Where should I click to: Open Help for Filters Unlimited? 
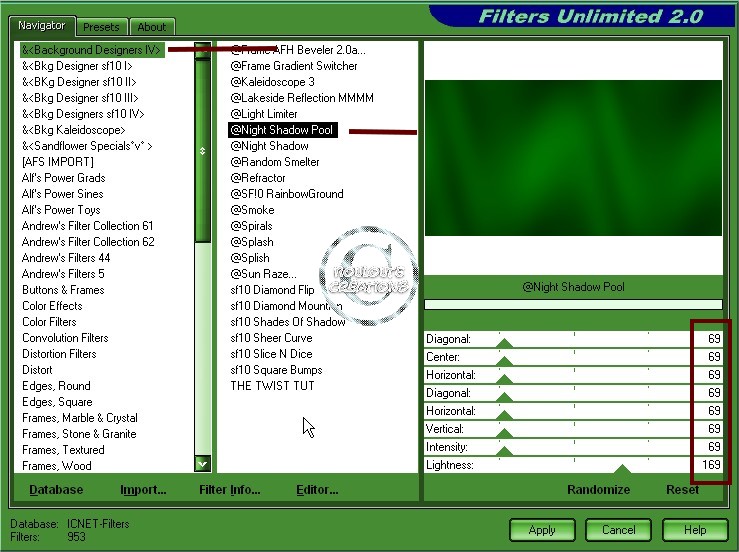695,530
